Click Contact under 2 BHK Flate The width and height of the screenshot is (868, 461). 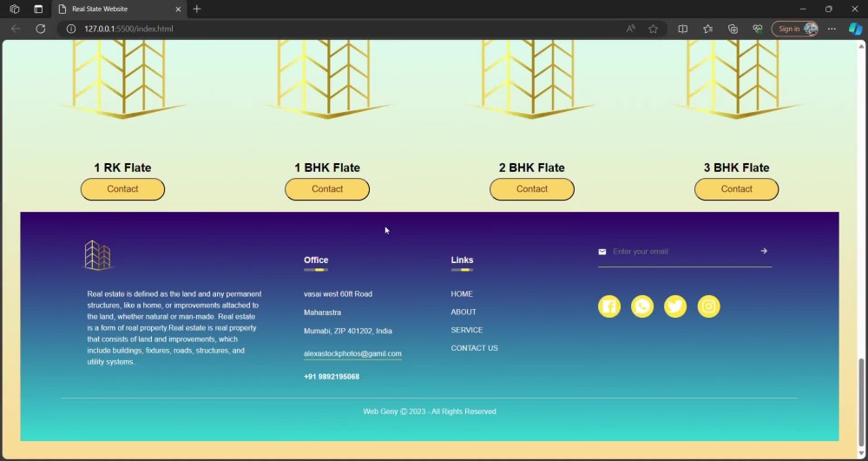[x=532, y=189]
